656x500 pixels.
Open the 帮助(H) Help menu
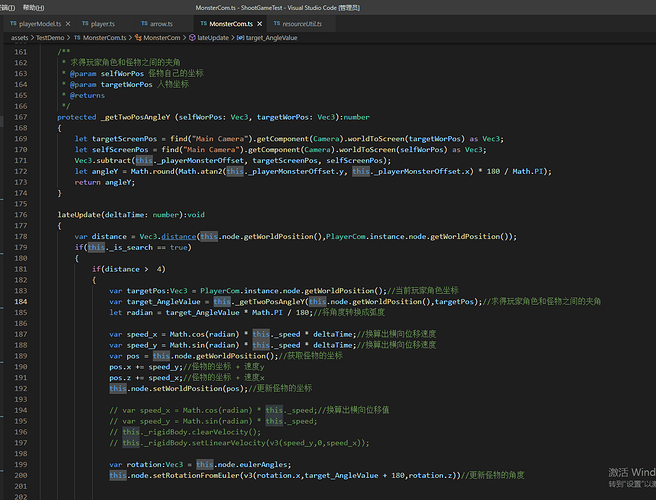[x=35, y=5]
